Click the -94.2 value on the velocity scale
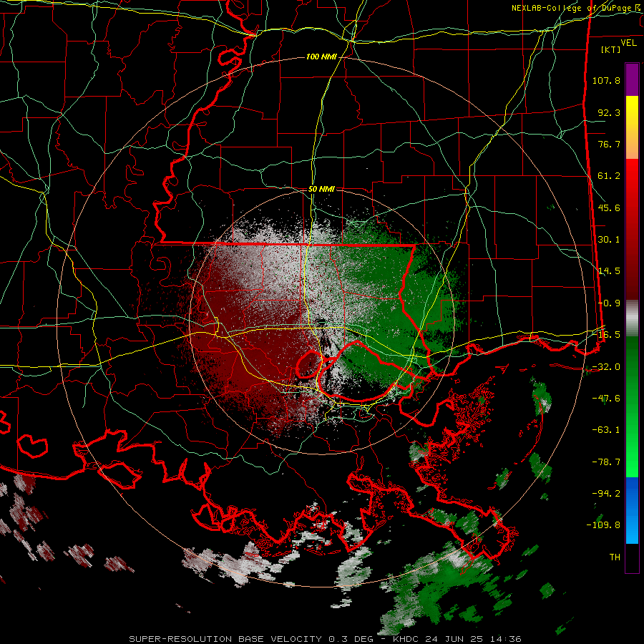The width and height of the screenshot is (644, 644). point(606,494)
